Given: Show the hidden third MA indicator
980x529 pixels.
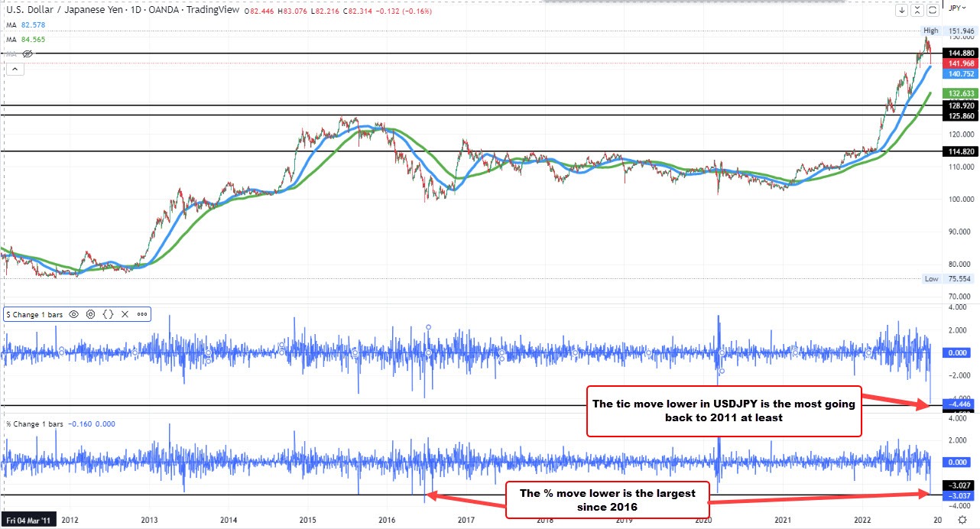Looking at the screenshot, I should click(28, 54).
